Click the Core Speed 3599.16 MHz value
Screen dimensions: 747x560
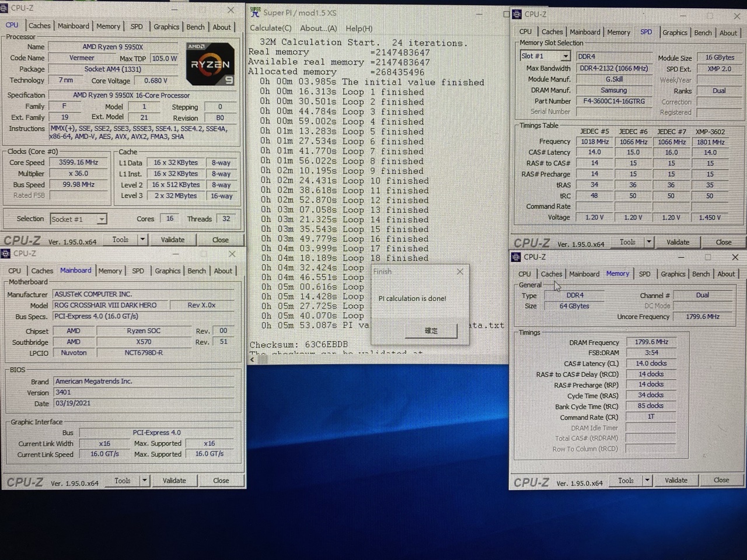79,163
